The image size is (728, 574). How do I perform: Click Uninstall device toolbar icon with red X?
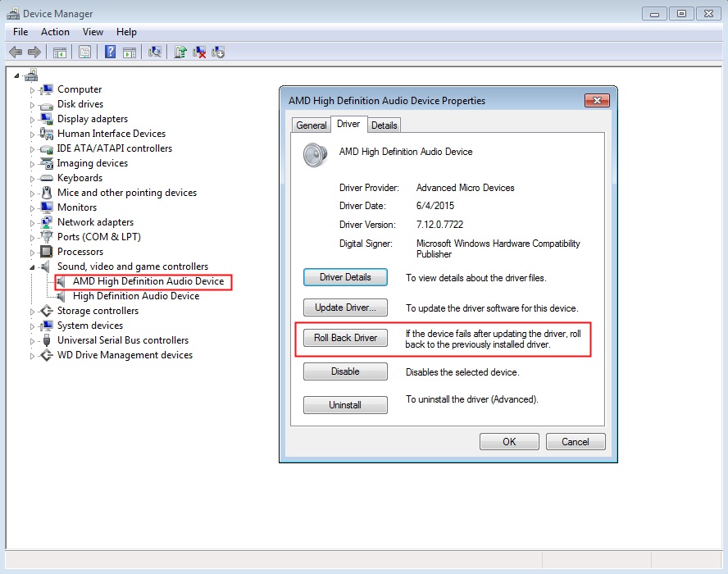point(199,52)
